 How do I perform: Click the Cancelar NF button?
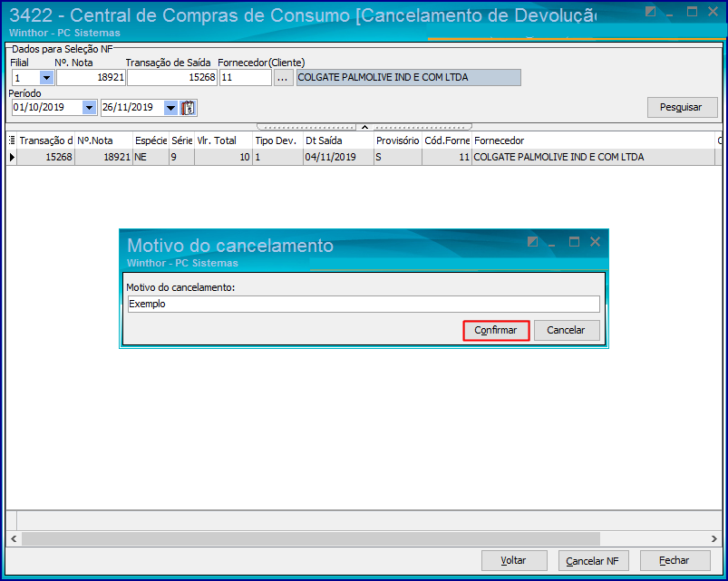(593, 560)
